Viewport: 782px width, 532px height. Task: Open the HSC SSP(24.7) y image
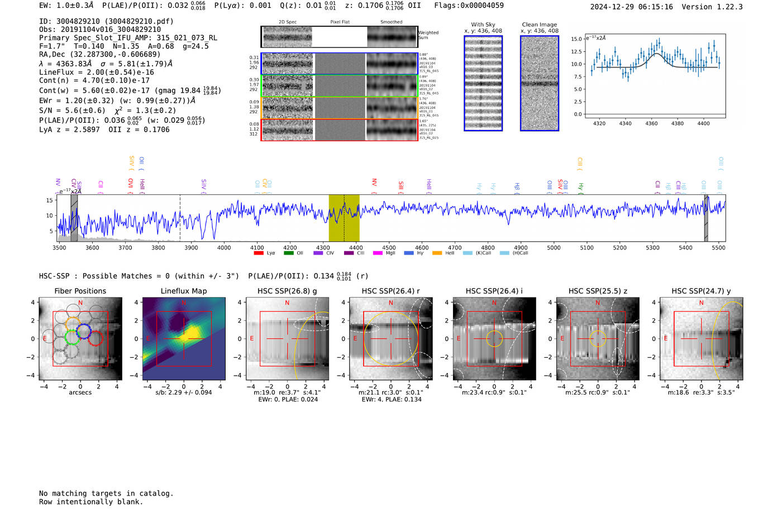click(x=701, y=339)
